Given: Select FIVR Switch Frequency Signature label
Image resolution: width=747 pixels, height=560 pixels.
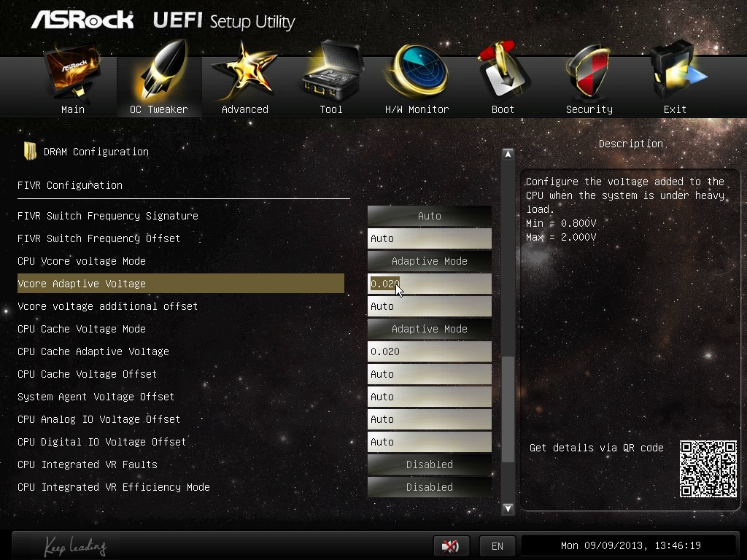Looking at the screenshot, I should [108, 216].
